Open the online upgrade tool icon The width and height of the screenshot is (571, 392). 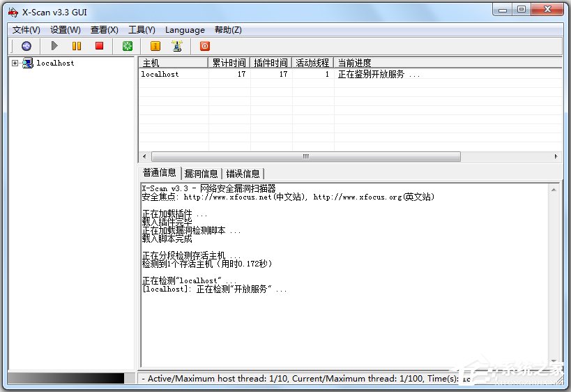(x=177, y=46)
